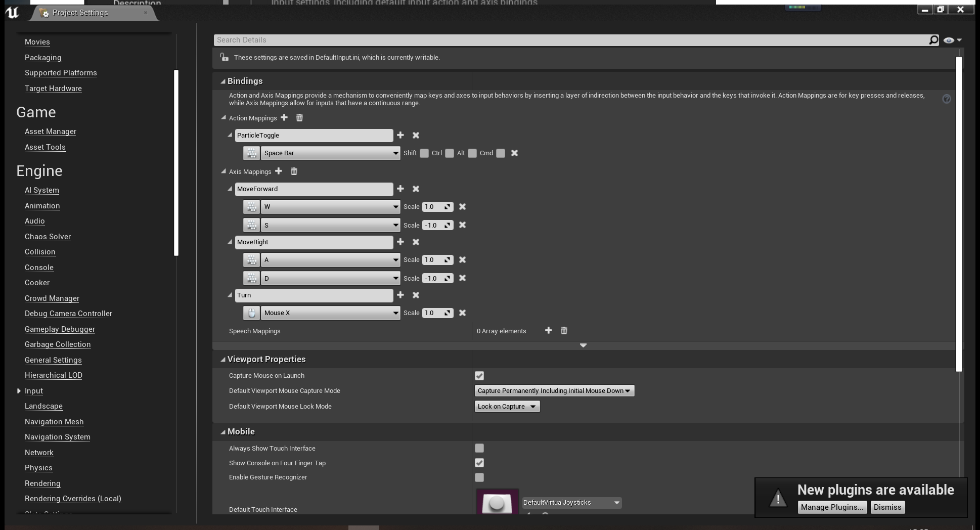Click the search magnifier icon in Search Details
This screenshot has height=530, width=980.
click(933, 40)
